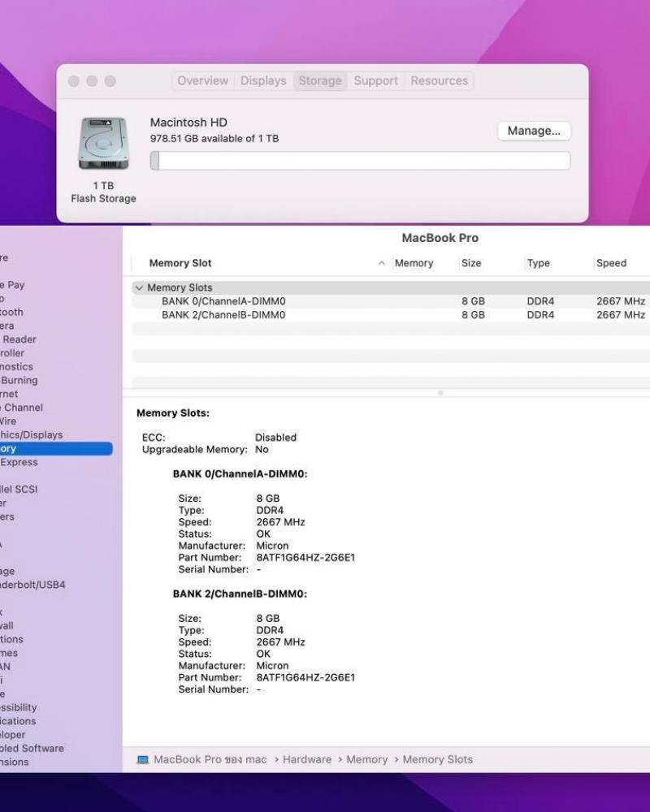Choose Disc Burning in the sidebar

tap(19, 380)
